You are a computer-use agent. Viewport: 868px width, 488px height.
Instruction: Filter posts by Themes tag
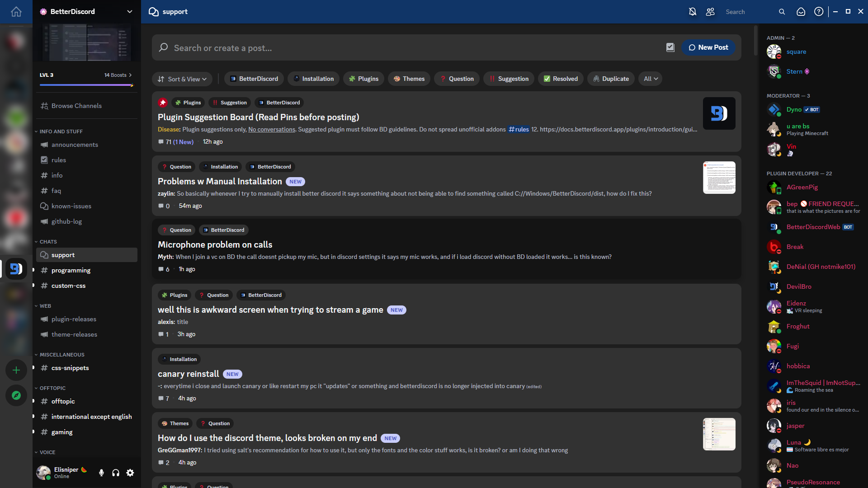(x=409, y=79)
